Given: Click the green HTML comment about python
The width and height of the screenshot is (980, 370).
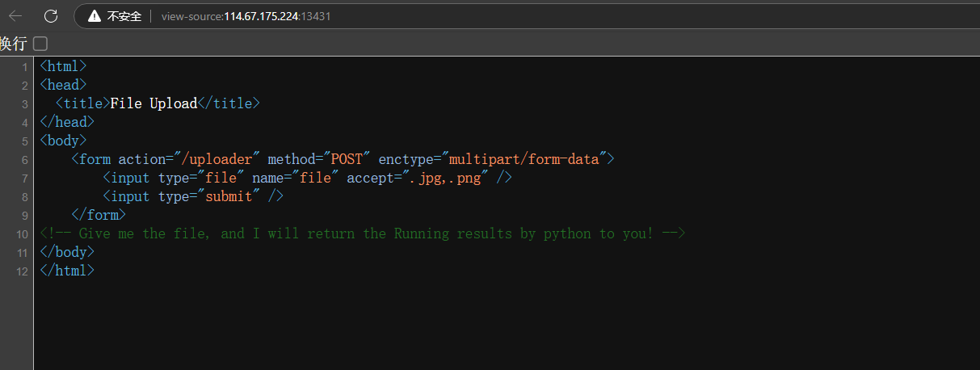Looking at the screenshot, I should pos(362,233).
